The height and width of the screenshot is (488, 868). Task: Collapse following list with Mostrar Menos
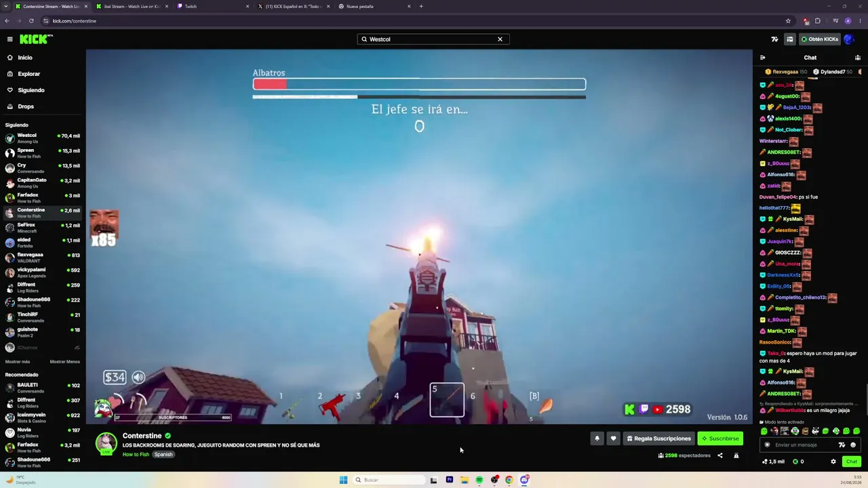point(65,362)
